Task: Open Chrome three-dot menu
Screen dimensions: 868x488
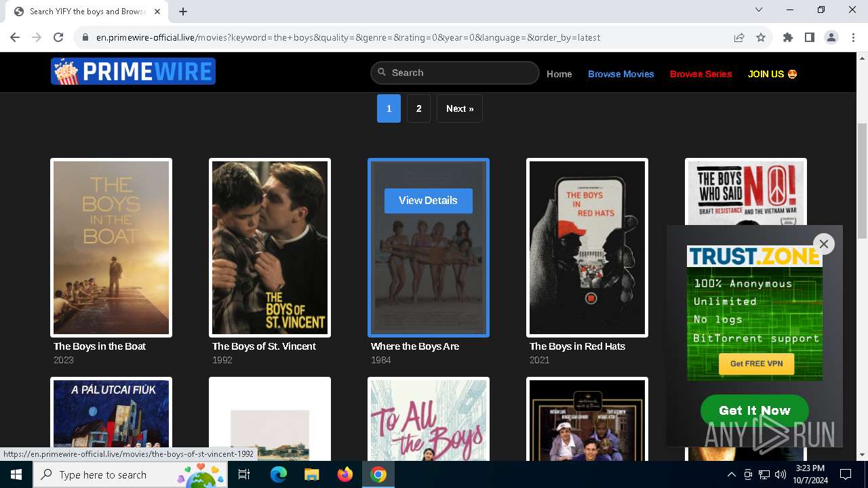Action: [852, 37]
